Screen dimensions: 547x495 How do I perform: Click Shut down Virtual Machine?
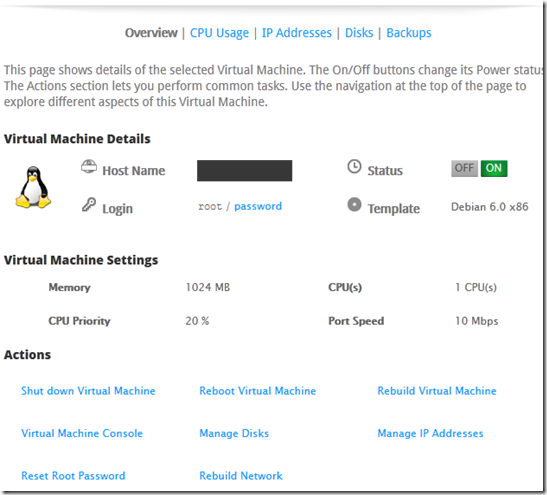(88, 391)
